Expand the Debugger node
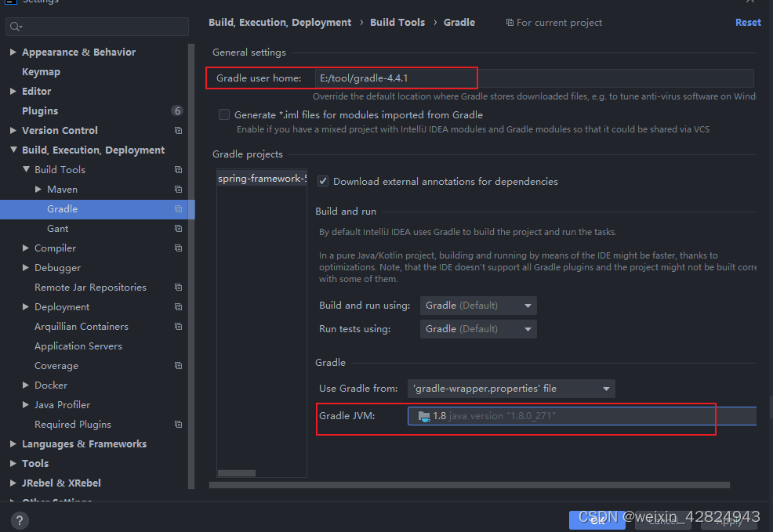The image size is (773, 532). tap(26, 267)
